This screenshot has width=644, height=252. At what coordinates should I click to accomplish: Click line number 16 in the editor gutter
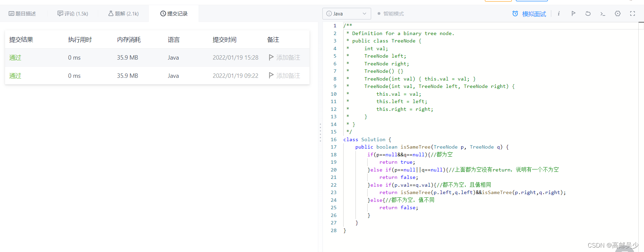(333, 139)
